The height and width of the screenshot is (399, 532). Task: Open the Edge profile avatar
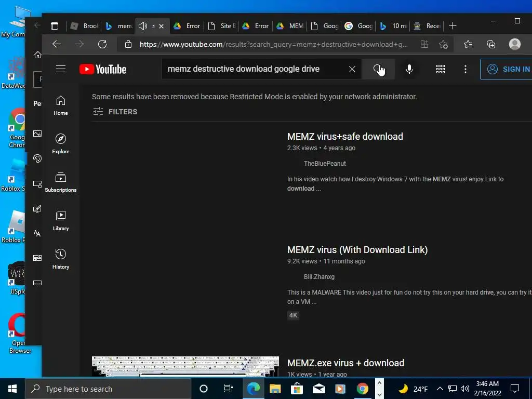(515, 44)
